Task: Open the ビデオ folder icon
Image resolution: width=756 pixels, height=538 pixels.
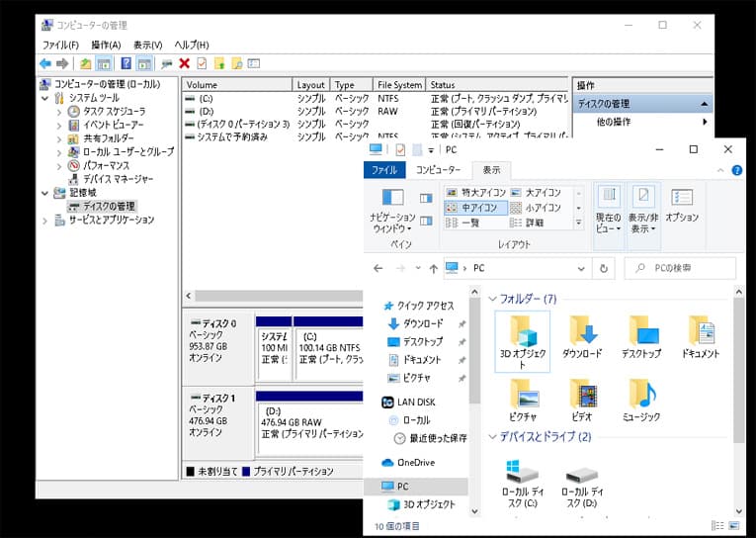Action: (582, 396)
